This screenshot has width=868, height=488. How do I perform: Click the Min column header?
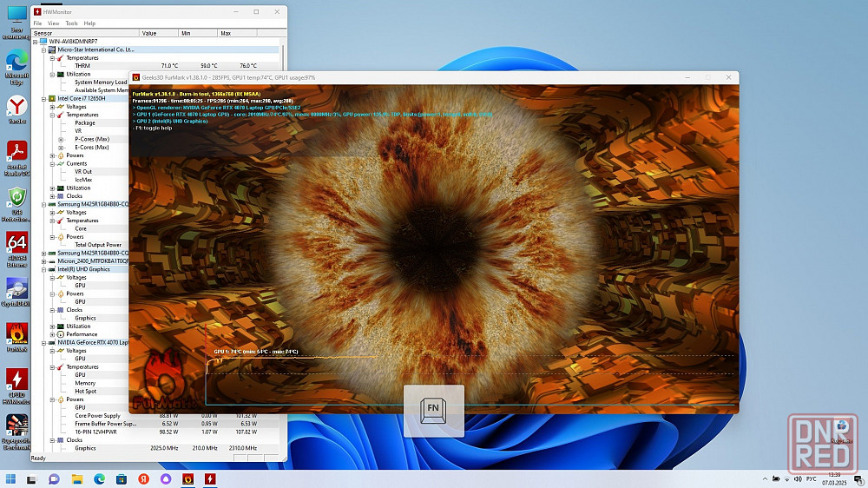click(x=198, y=33)
